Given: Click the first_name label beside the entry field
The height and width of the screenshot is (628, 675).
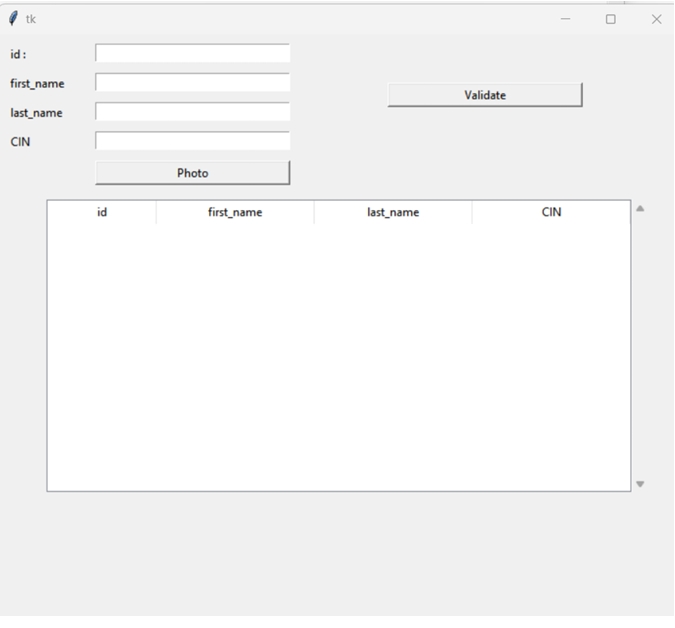Looking at the screenshot, I should (37, 84).
